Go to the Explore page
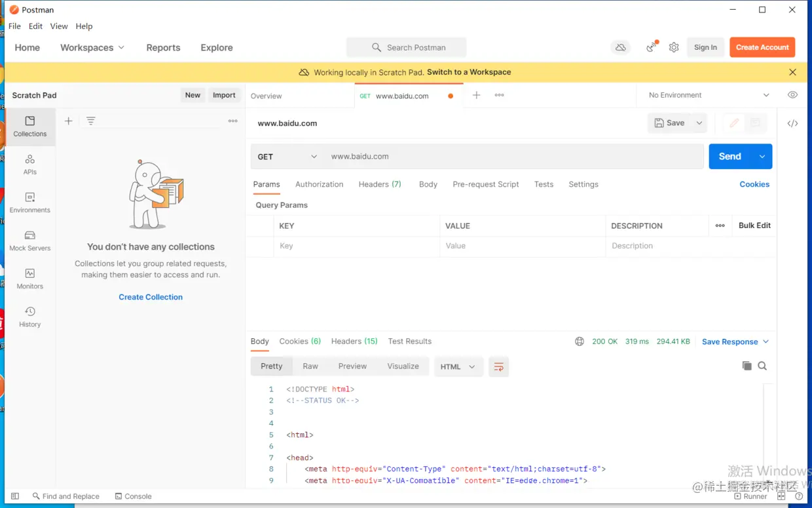The image size is (812, 508). click(217, 47)
